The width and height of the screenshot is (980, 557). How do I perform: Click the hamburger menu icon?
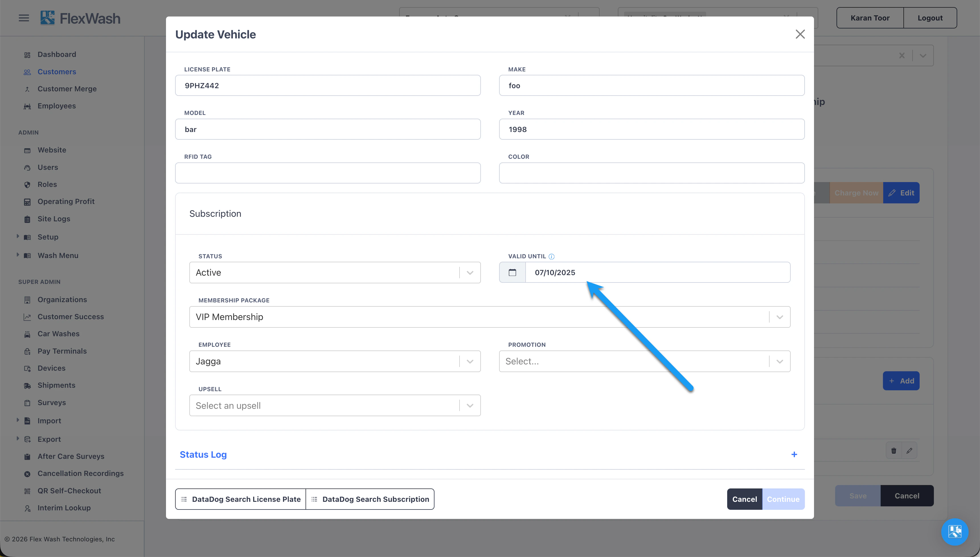pos(24,18)
